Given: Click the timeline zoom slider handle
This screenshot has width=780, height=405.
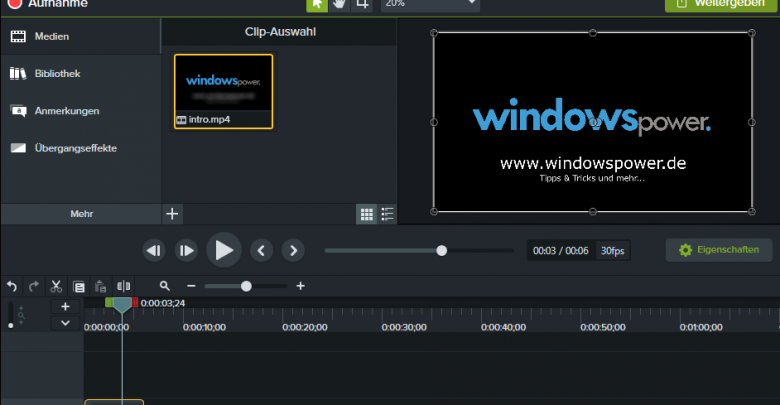Looking at the screenshot, I should pyautogui.click(x=246, y=286).
